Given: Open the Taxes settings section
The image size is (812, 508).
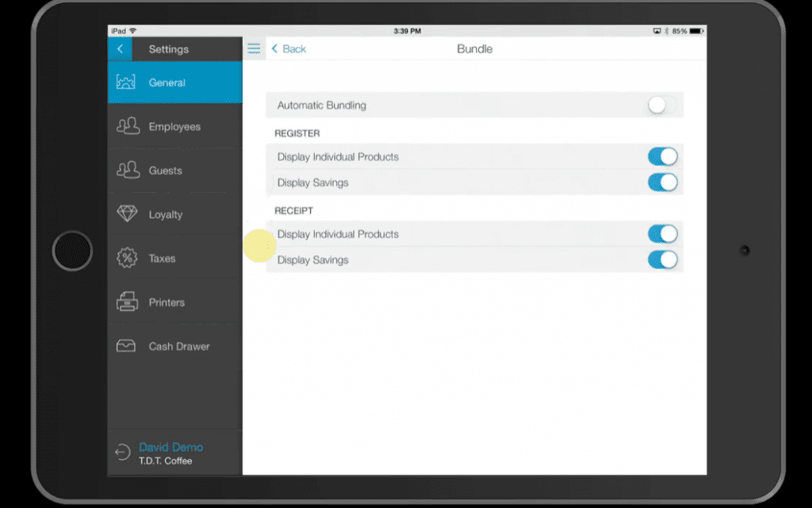Looking at the screenshot, I should pyautogui.click(x=175, y=258).
